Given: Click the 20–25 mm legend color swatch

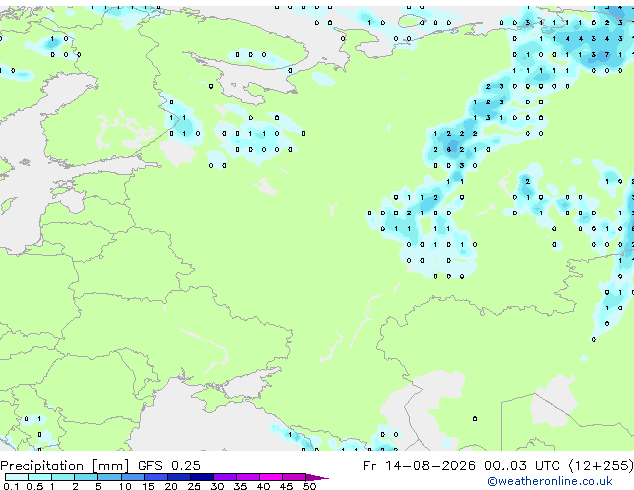Looking at the screenshot, I should click(x=178, y=477).
